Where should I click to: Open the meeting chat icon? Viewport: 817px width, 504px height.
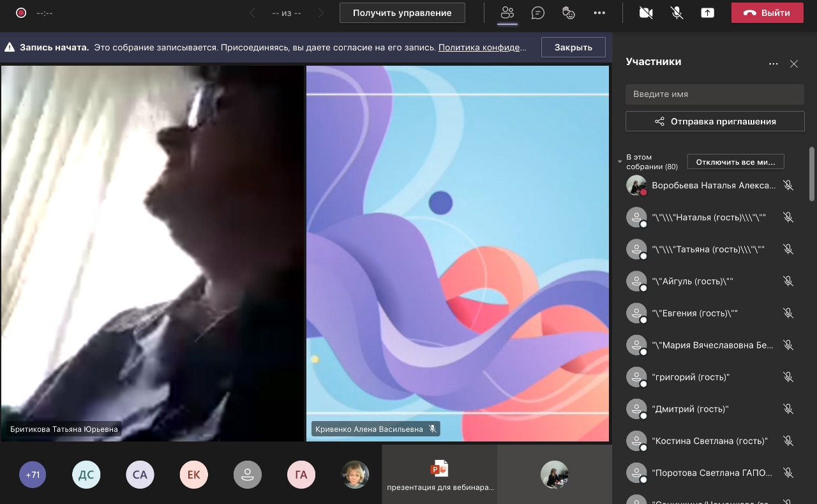click(x=538, y=13)
